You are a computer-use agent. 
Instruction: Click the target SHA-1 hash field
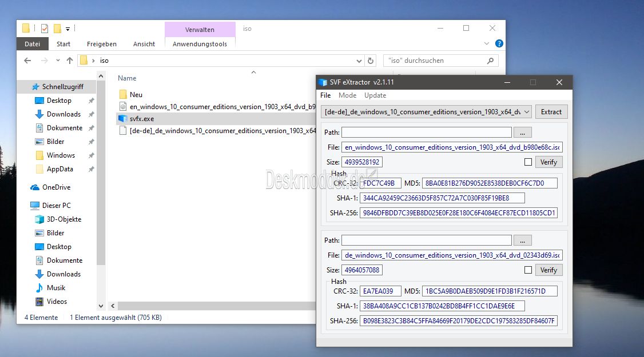(x=442, y=306)
